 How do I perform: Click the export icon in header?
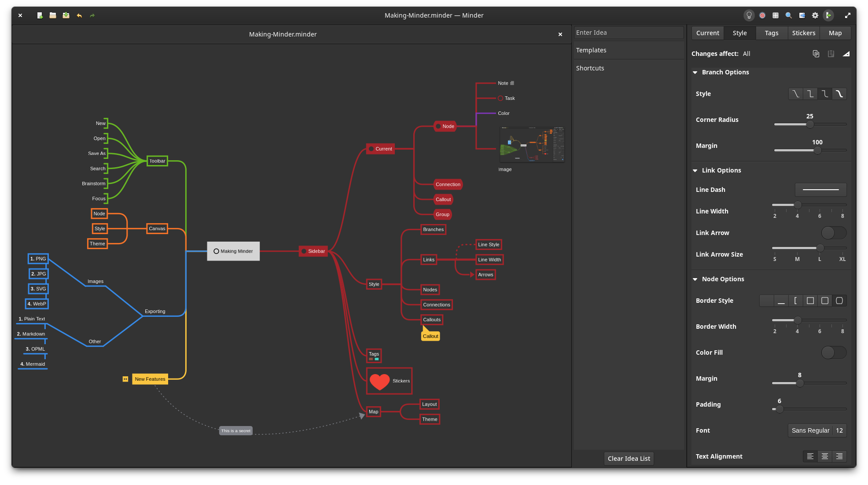click(x=802, y=15)
